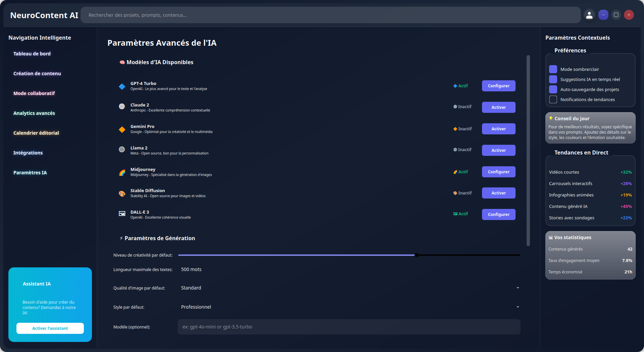Disable Suggestions IA en temps réel
The image size is (644, 352).
tap(553, 79)
